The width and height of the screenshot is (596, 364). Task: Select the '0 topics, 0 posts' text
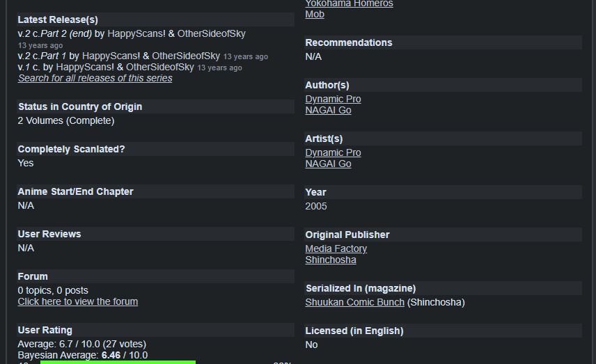(53, 290)
